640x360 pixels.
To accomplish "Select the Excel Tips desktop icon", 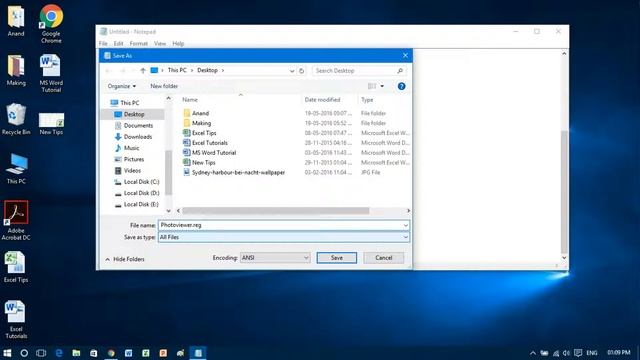I will [16, 267].
